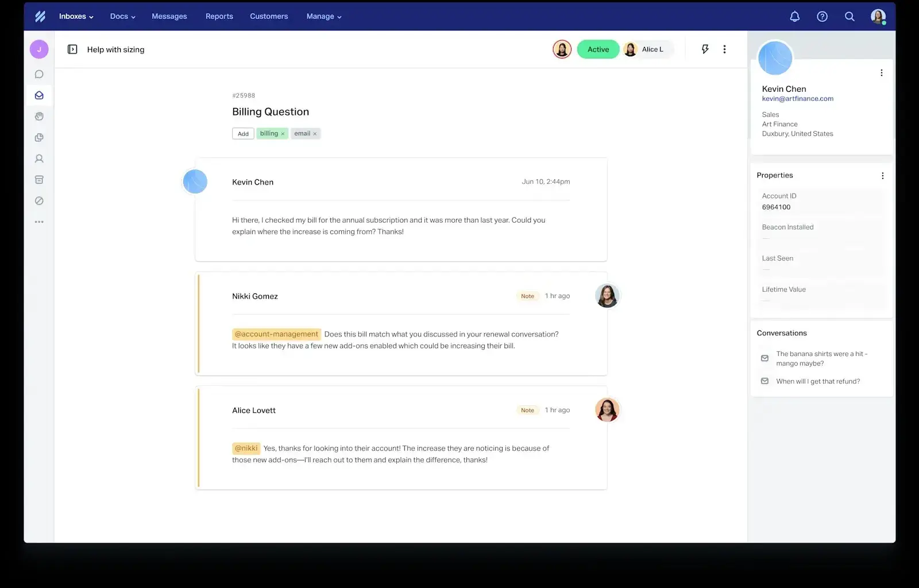Open the envelope icon beside banana shirts conversation

pyautogui.click(x=764, y=358)
